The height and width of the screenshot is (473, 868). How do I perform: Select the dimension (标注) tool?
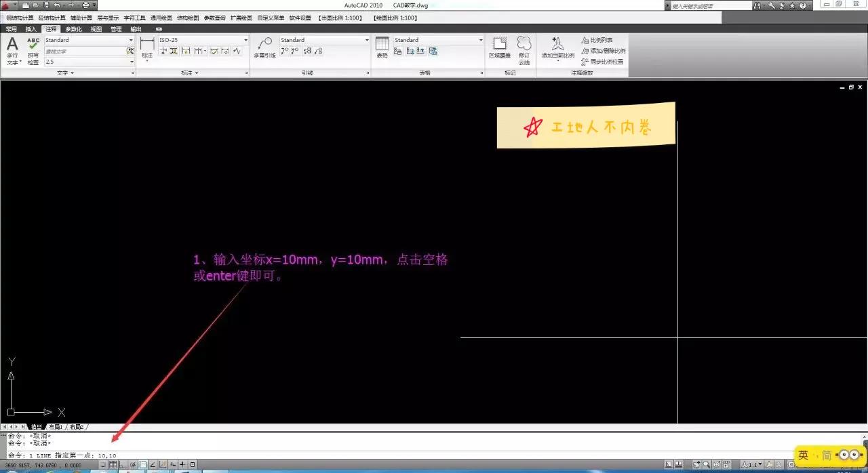[x=147, y=48]
